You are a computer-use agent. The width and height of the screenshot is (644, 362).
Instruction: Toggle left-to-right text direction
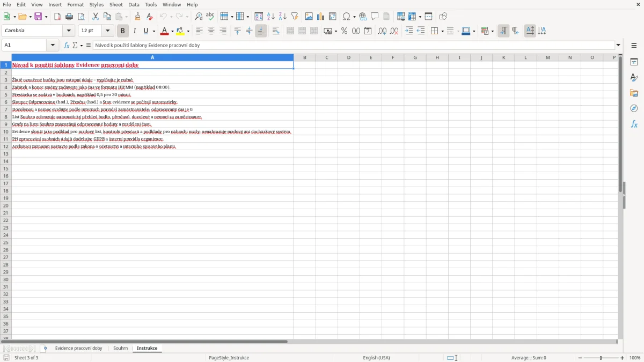coord(503,31)
